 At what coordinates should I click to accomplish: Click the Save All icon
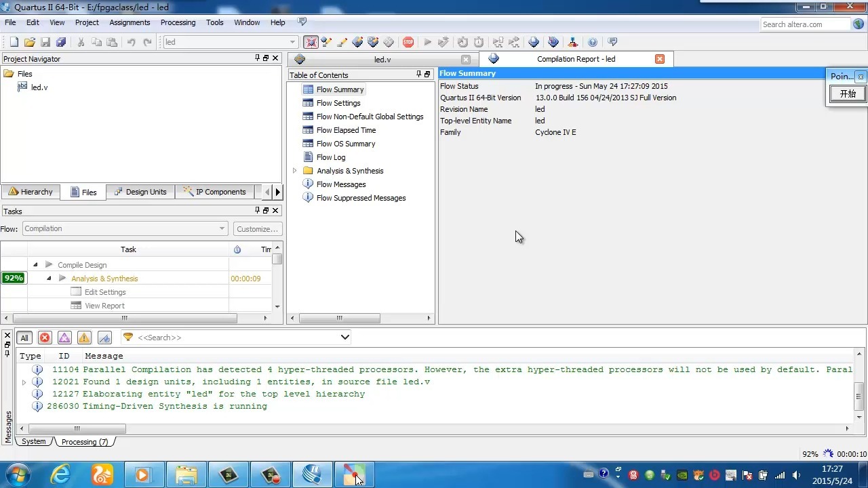61,42
